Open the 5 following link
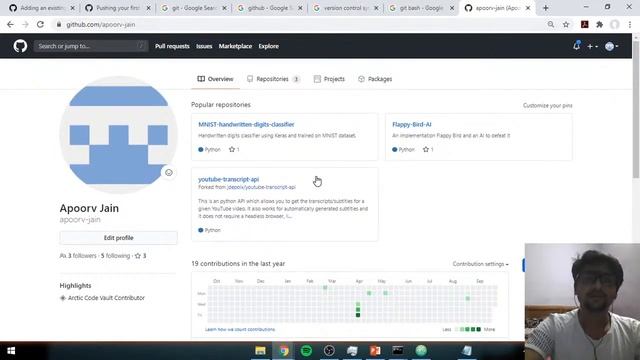The width and height of the screenshot is (640, 360). [116, 256]
